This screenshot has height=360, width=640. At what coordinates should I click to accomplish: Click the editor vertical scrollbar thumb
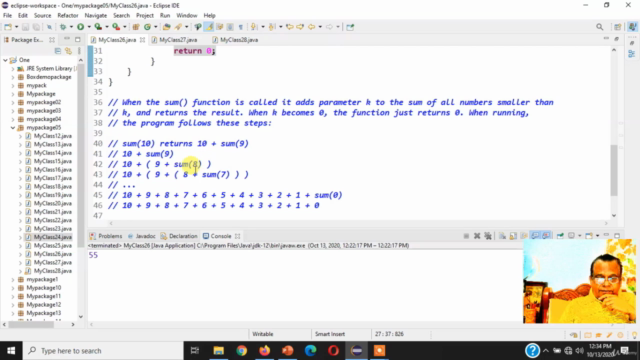tap(614, 170)
